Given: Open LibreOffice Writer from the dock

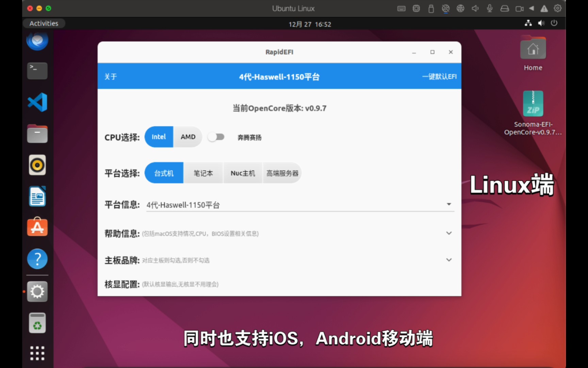Looking at the screenshot, I should tap(37, 196).
